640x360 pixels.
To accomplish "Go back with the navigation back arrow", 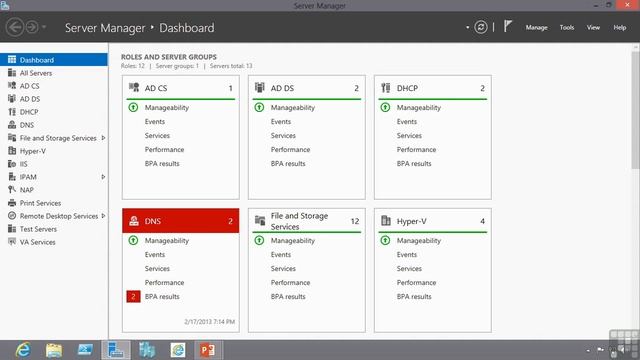I will (x=15, y=27).
